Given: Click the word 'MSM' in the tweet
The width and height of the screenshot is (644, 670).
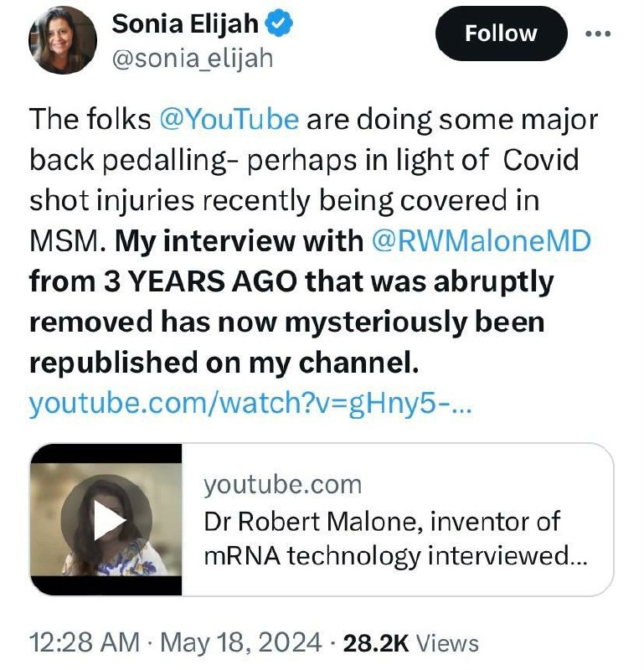Looking at the screenshot, I should point(64,241).
